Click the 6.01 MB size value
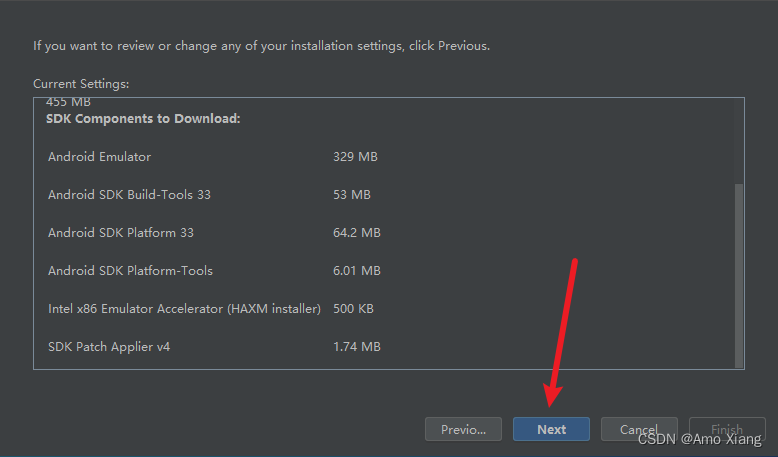This screenshot has height=457, width=778. coord(357,271)
